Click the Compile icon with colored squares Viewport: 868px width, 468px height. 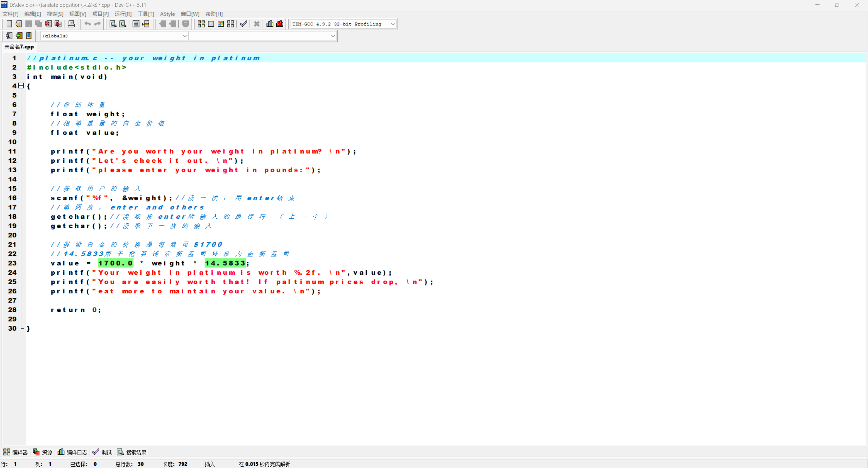[201, 24]
